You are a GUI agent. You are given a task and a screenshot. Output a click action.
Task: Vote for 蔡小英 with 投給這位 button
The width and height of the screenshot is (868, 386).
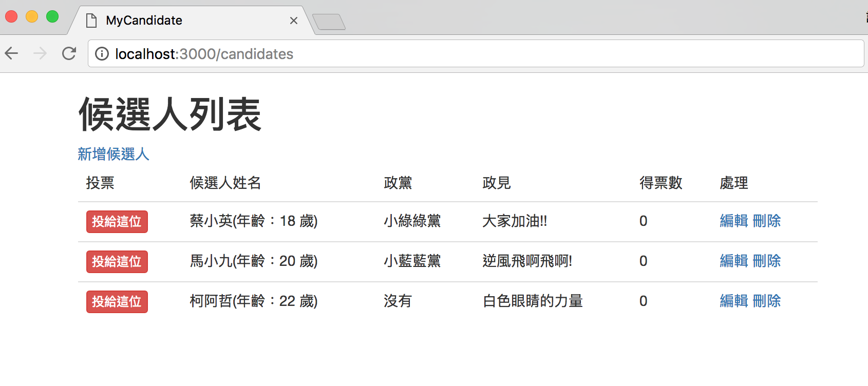coord(117,222)
